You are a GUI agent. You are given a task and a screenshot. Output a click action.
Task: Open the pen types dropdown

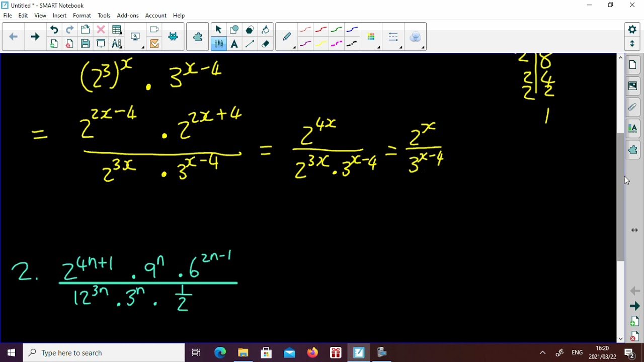pyautogui.click(x=287, y=37)
